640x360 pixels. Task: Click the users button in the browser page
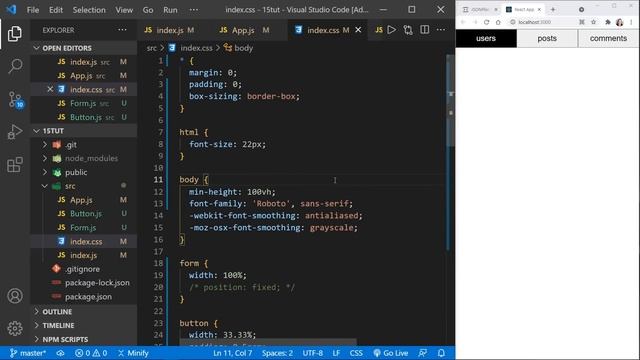(486, 38)
